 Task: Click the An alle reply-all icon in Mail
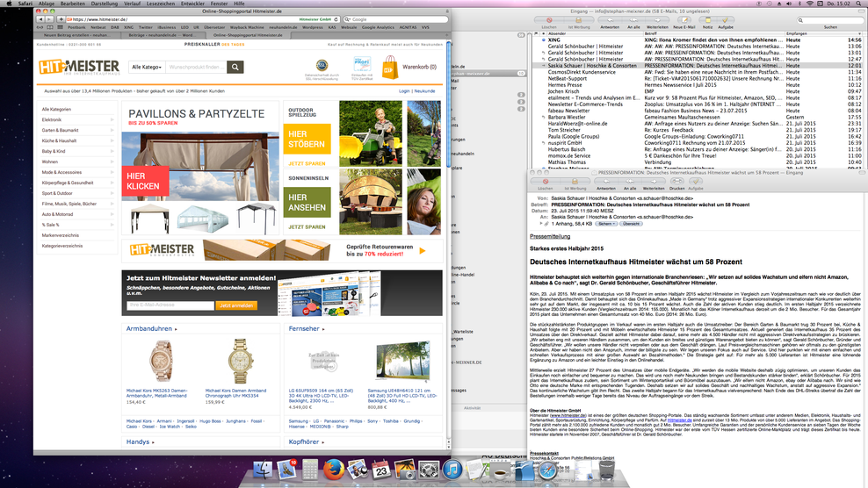633,20
